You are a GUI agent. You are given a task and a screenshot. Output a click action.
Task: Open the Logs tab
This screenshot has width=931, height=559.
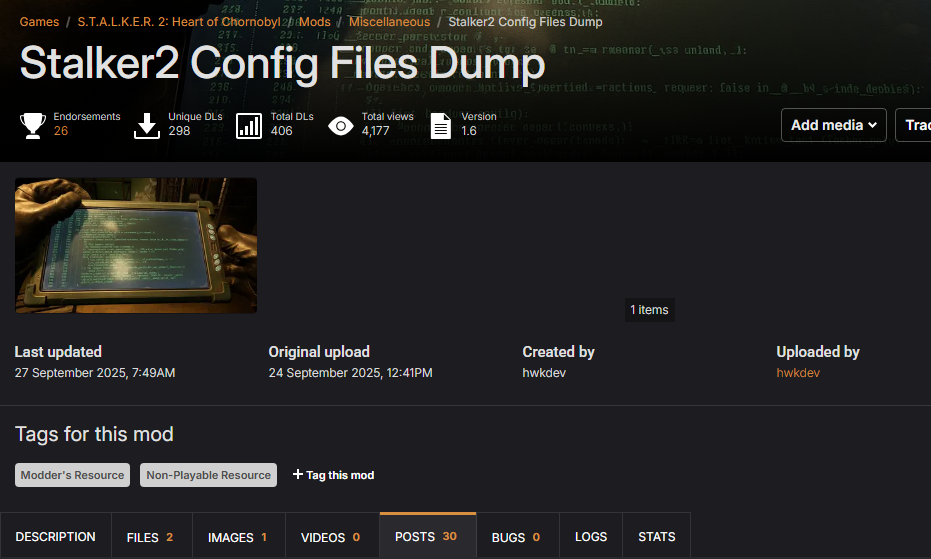click(x=591, y=536)
